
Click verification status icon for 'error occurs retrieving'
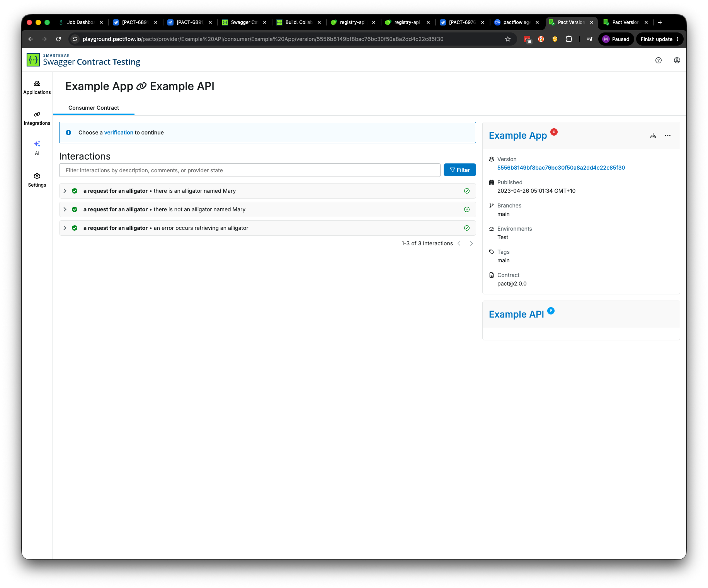[x=467, y=228]
